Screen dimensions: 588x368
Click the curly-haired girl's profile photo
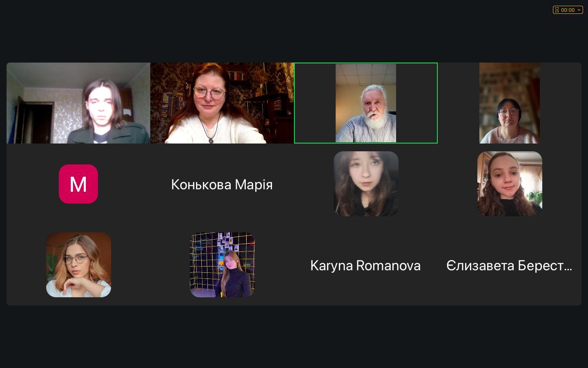pos(510,184)
